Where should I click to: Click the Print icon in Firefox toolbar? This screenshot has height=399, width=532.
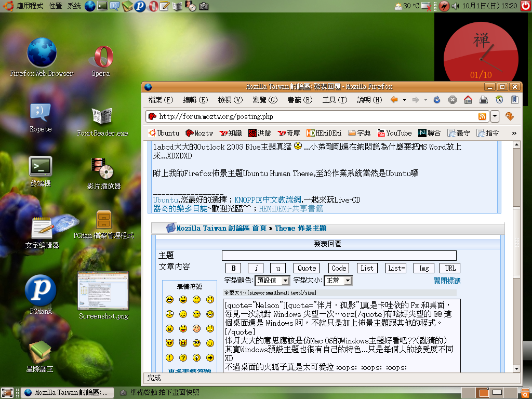tap(483, 100)
